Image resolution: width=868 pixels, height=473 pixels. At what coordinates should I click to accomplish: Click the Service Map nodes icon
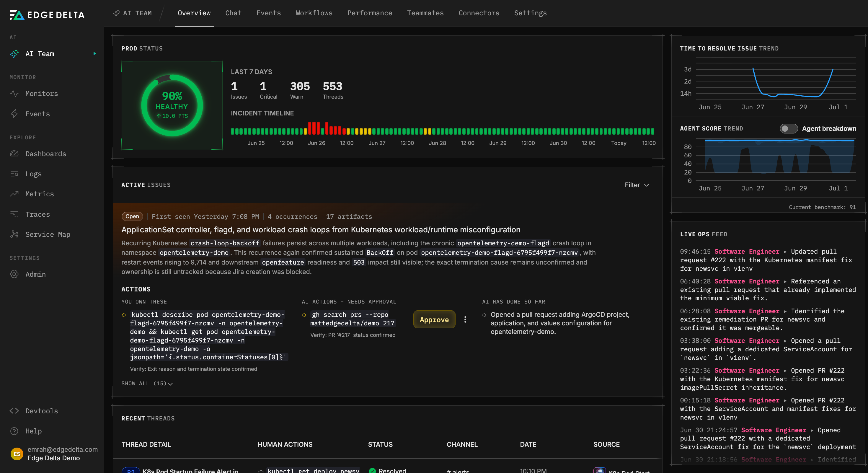[14, 234]
